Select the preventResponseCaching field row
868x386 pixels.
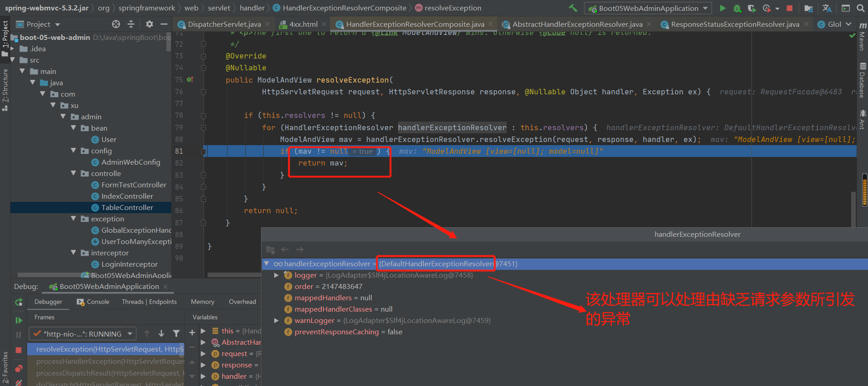[x=344, y=332]
